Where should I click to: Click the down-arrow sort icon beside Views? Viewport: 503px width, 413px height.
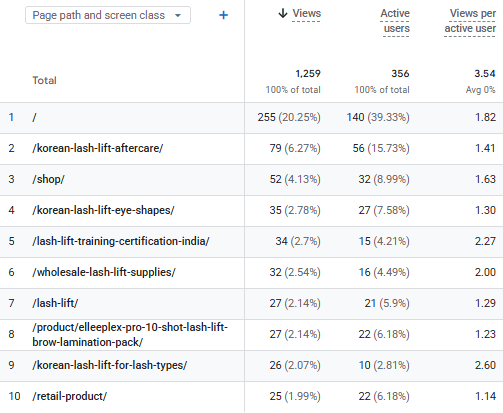click(283, 13)
